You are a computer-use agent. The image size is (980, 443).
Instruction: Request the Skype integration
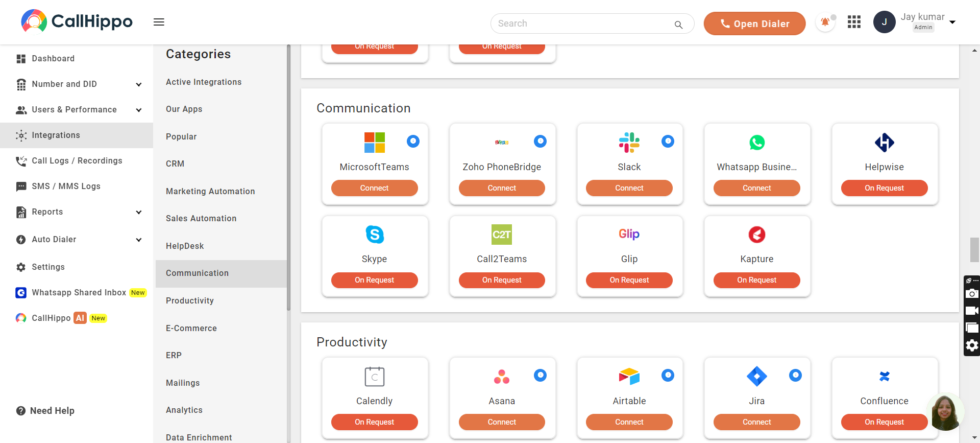coord(374,280)
